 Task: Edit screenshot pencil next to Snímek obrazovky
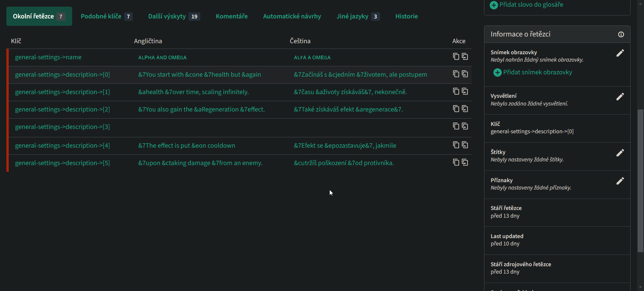(620, 53)
